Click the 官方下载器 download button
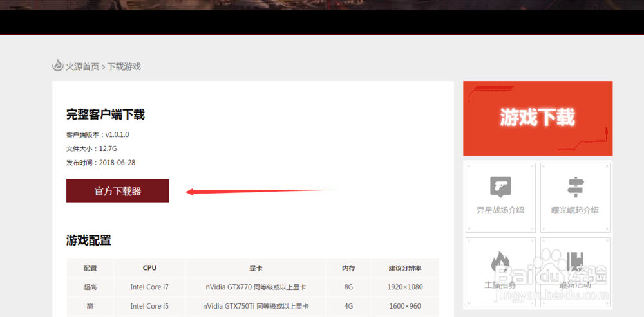This screenshot has height=317, width=644. click(117, 191)
